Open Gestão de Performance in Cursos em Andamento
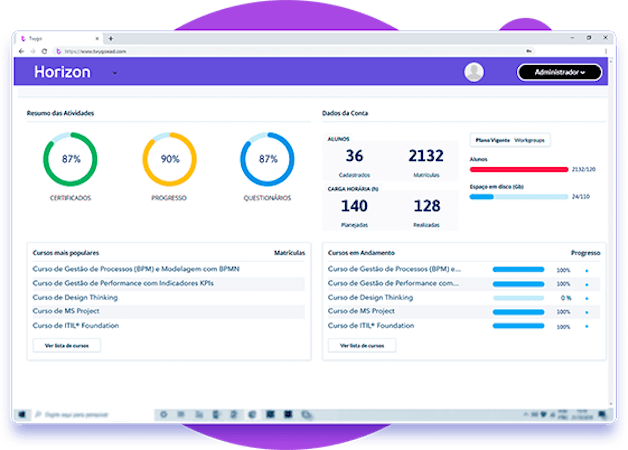 click(393, 283)
